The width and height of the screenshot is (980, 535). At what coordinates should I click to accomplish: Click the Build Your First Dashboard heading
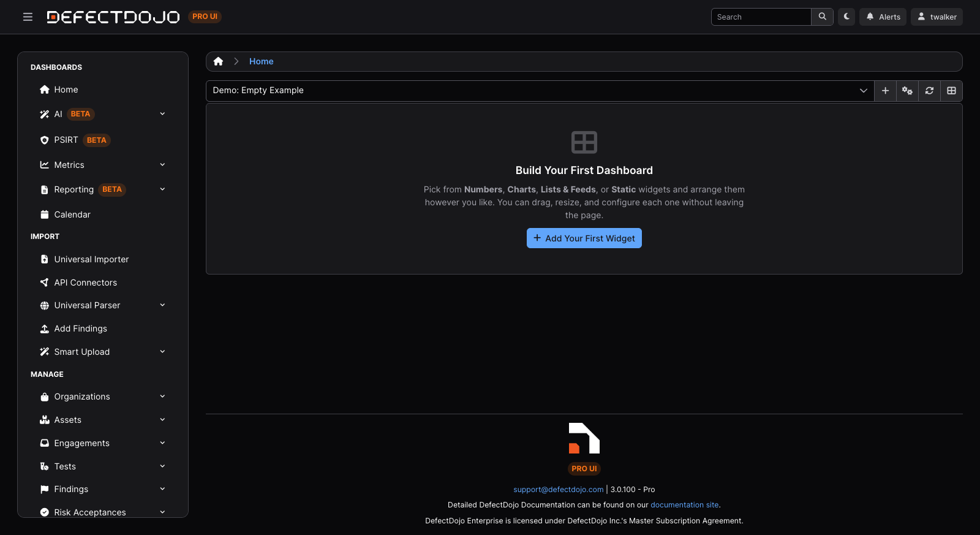(x=584, y=170)
